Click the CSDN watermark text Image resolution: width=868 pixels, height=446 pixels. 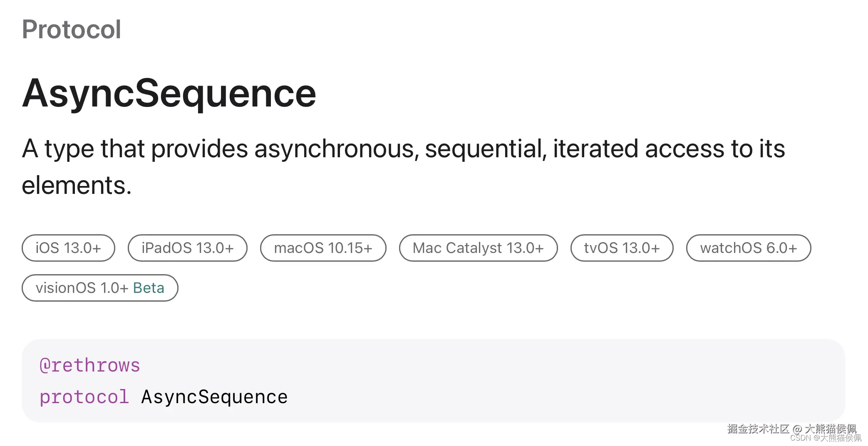pyautogui.click(x=800, y=438)
